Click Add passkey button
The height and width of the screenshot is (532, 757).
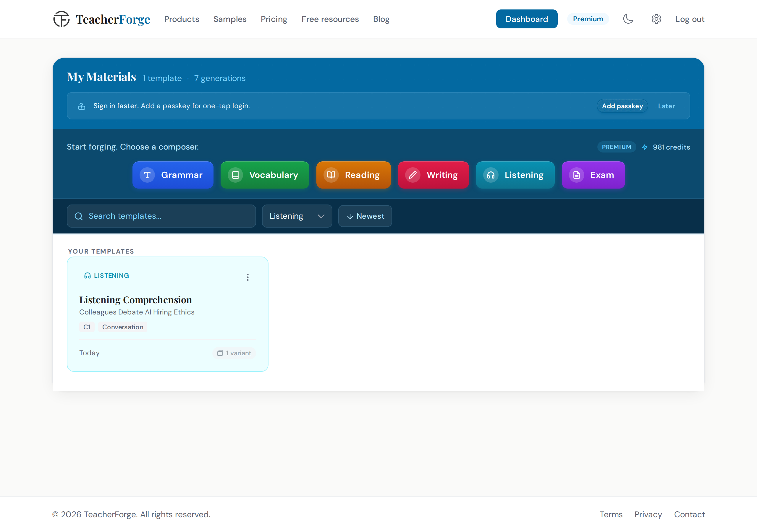pos(622,106)
